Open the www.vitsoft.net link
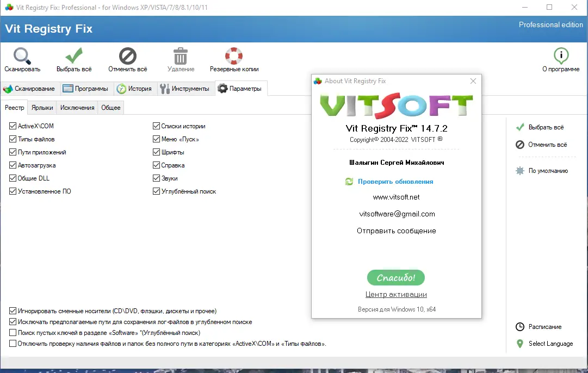The image size is (588, 373). [396, 197]
